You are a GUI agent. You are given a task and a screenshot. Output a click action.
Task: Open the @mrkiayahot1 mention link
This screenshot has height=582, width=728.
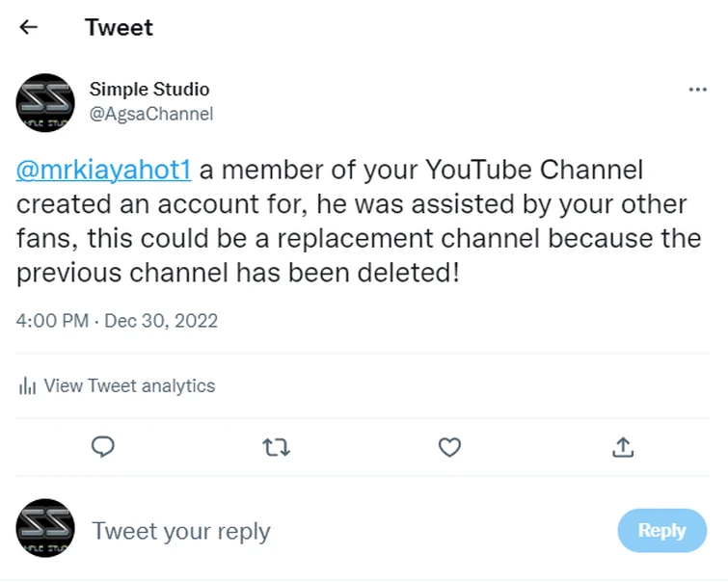(104, 171)
